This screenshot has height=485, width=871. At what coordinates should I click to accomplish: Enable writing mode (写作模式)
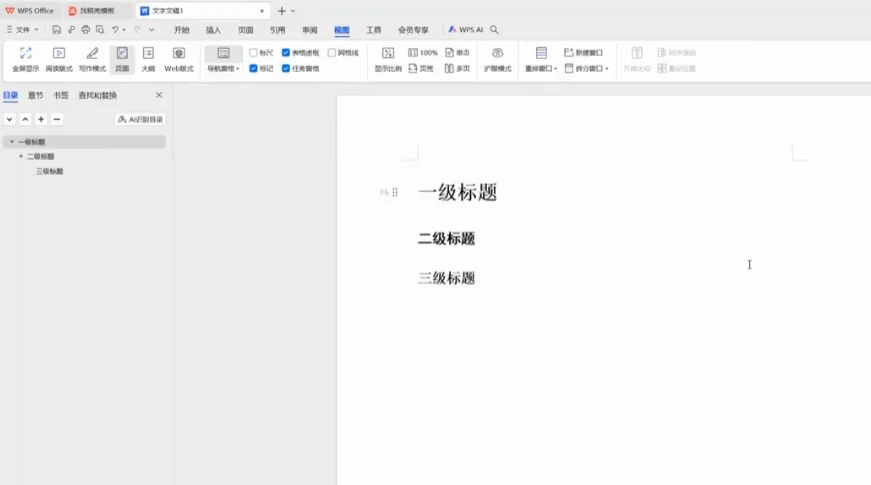[92, 59]
